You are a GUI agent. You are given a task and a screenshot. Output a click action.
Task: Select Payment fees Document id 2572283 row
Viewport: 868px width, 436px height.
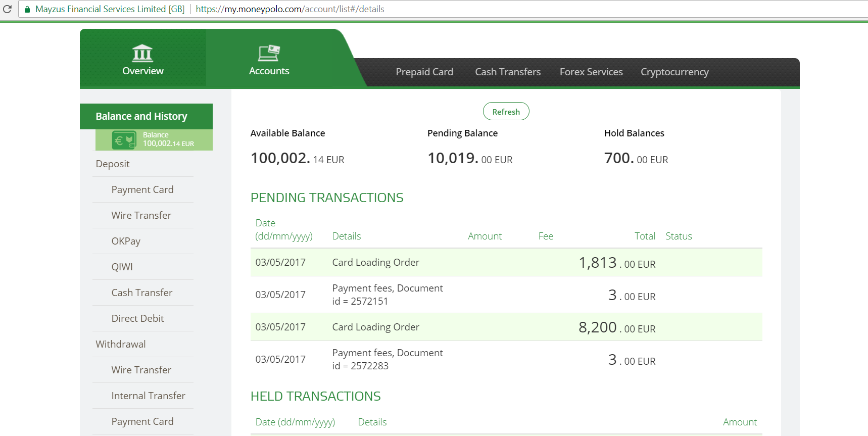click(x=506, y=359)
